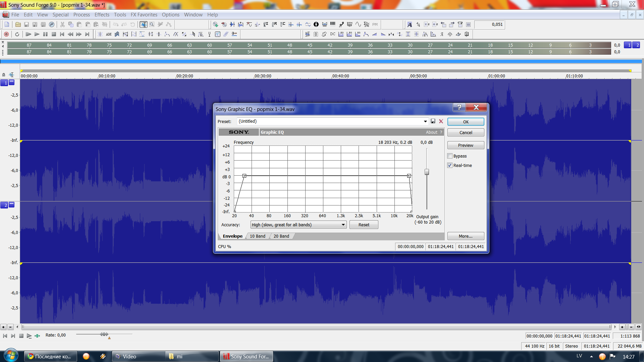Click Play All in transport toolbar
Viewport: 644px width, 362px height.
pyautogui.click(x=28, y=34)
